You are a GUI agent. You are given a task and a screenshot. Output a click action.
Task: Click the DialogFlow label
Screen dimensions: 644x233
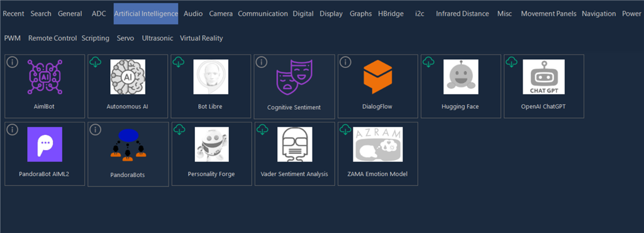(x=378, y=107)
